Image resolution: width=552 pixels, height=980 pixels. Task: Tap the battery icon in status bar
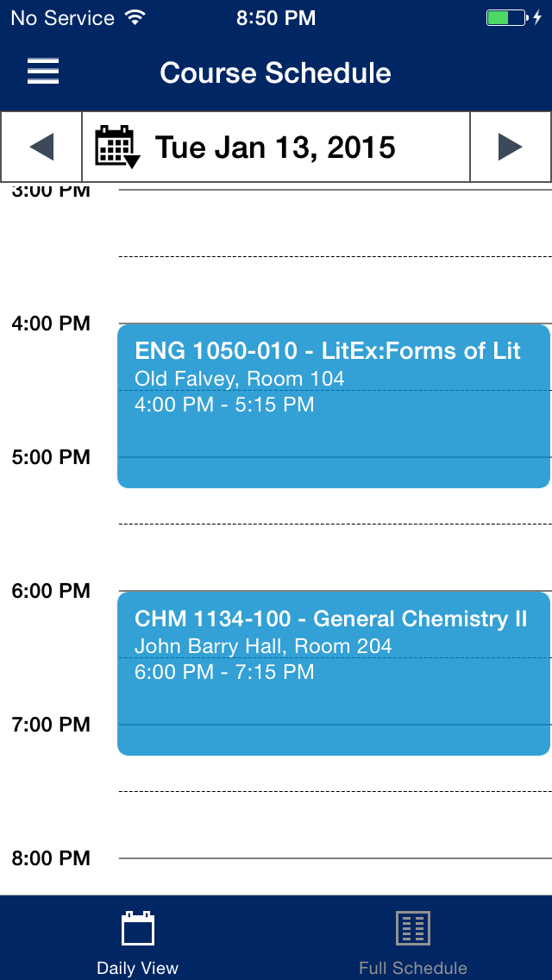(505, 17)
